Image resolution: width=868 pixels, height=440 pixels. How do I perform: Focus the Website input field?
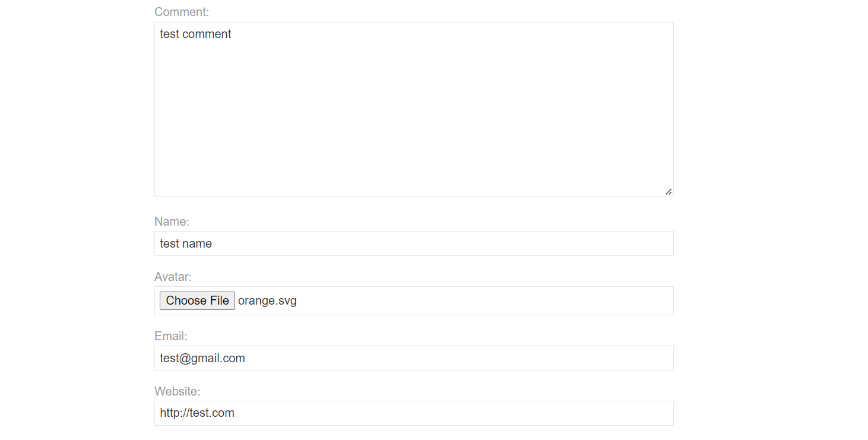414,413
